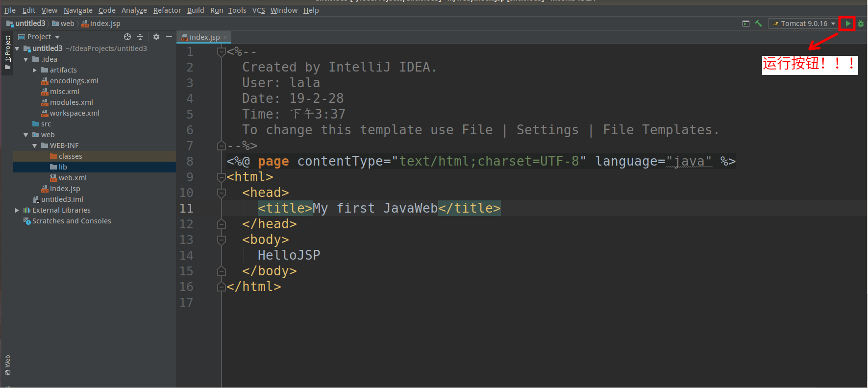Hide the Project panel with minus icon
868x388 pixels.
pyautogui.click(x=169, y=37)
